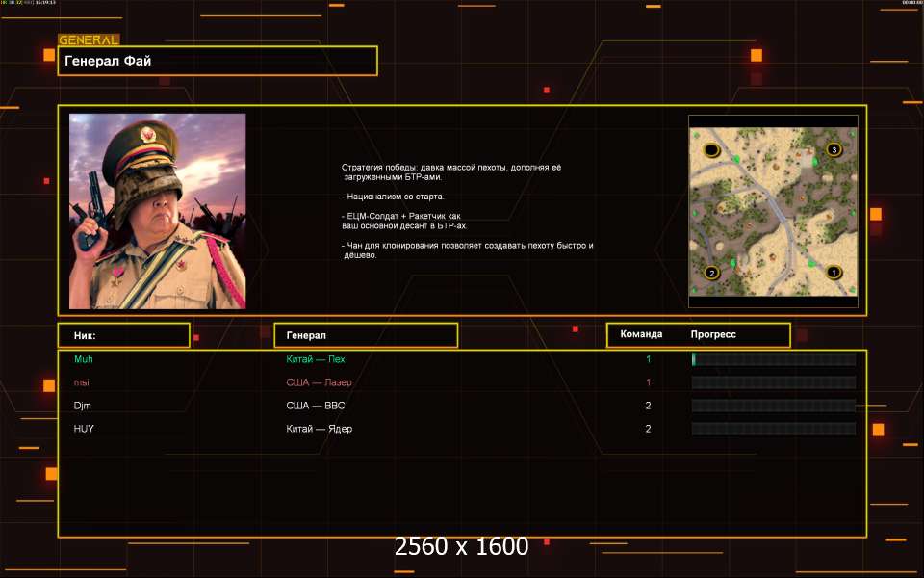This screenshot has height=578, width=924.
Task: Click the 'Ник:' column header
Action: pyautogui.click(x=123, y=335)
